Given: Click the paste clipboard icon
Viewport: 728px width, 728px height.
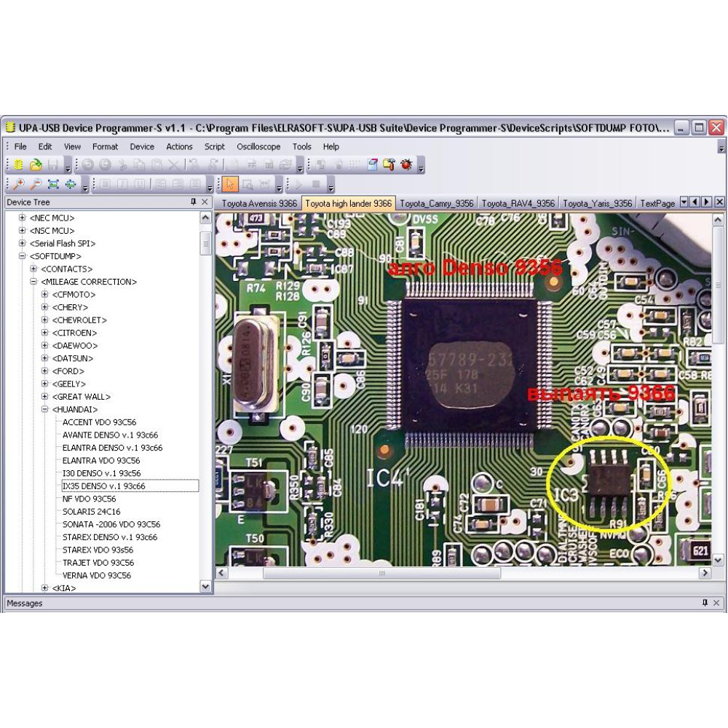Looking at the screenshot, I should click(157, 165).
